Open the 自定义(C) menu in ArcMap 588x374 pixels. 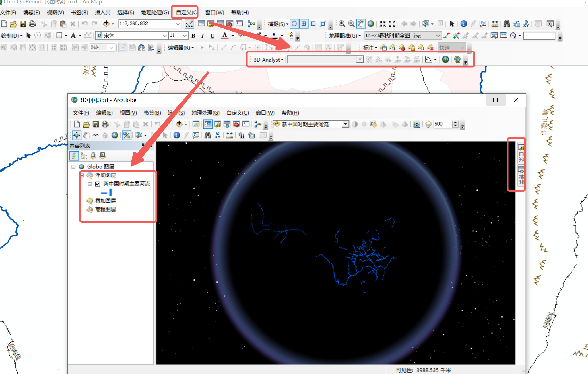[x=186, y=12]
